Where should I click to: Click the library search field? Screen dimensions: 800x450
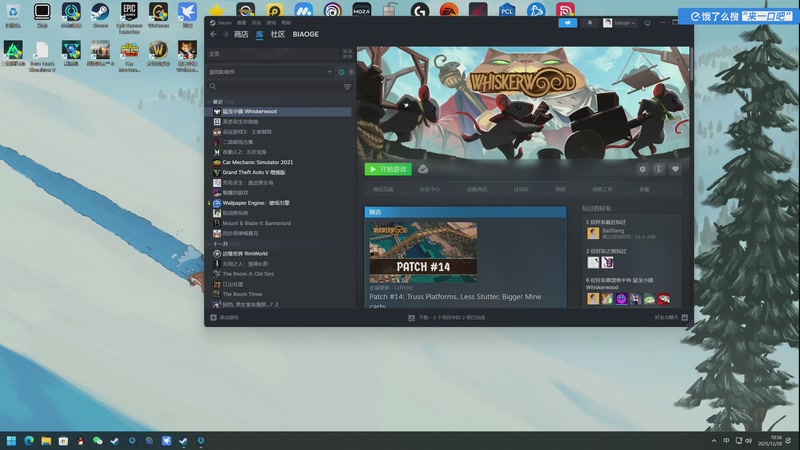[x=274, y=87]
